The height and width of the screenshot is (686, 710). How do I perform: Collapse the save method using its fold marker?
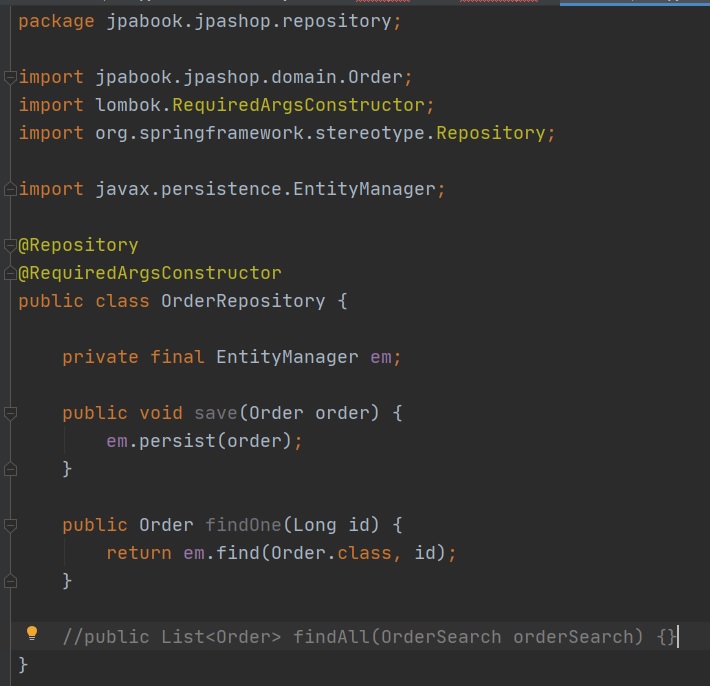click(x=10, y=413)
